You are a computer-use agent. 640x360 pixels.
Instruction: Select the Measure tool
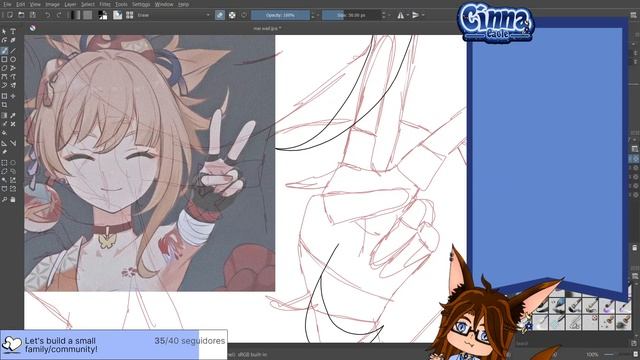click(x=13, y=143)
